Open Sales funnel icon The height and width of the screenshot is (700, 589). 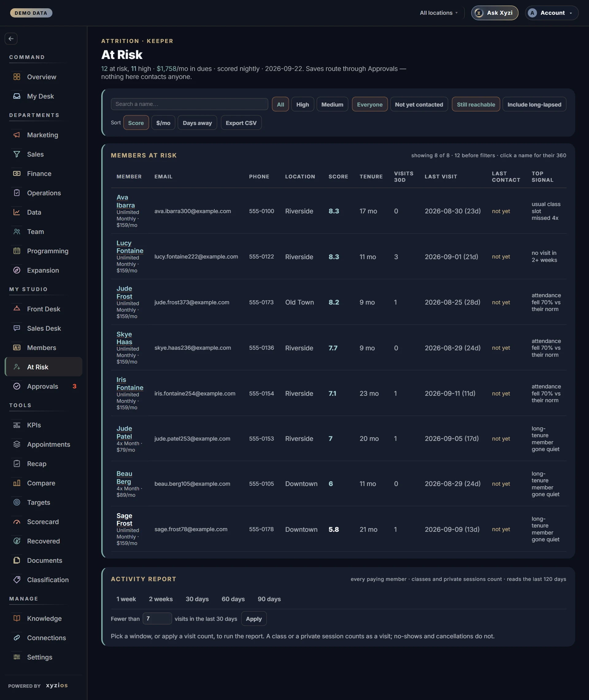(x=17, y=154)
